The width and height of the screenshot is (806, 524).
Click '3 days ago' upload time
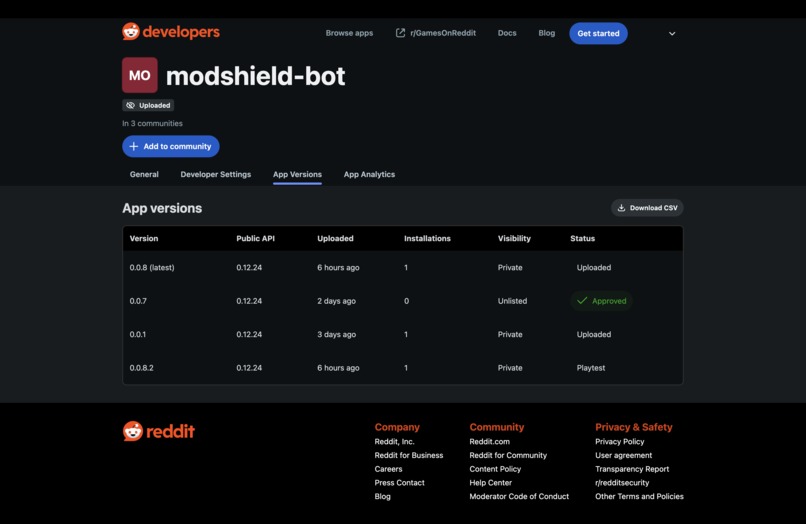coord(336,334)
